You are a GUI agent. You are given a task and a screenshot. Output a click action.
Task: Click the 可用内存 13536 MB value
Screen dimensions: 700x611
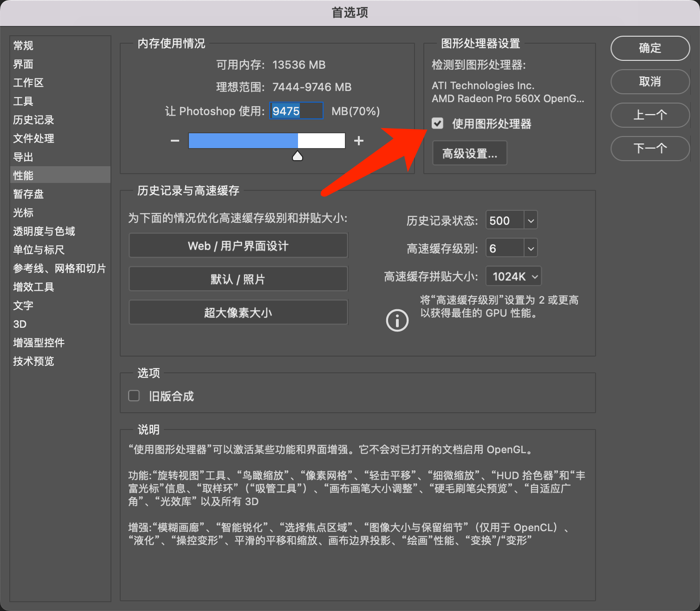298,65
